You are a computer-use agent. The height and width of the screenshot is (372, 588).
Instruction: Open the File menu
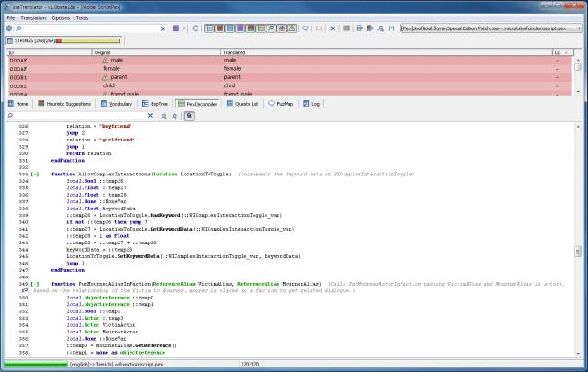(11, 17)
